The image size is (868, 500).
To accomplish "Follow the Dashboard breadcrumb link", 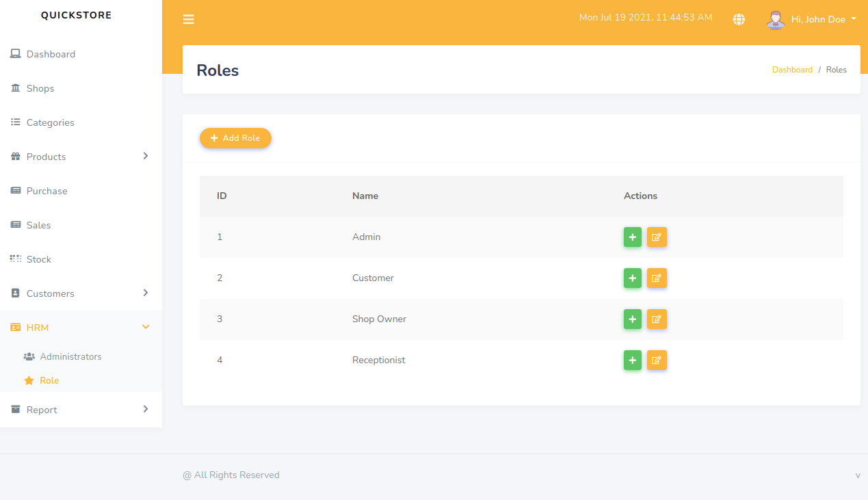I will pyautogui.click(x=792, y=70).
